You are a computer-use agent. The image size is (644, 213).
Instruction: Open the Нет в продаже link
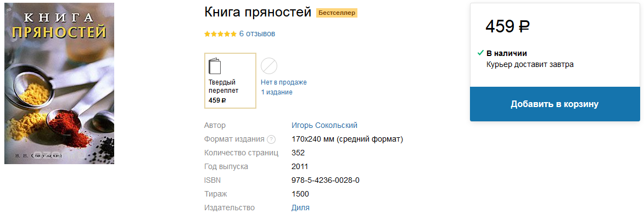coord(284,82)
